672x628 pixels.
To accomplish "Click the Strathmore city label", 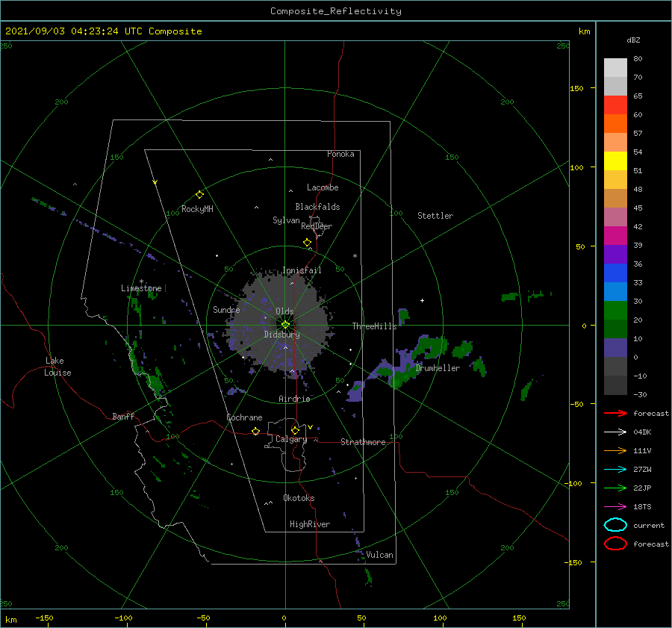I will (363, 442).
